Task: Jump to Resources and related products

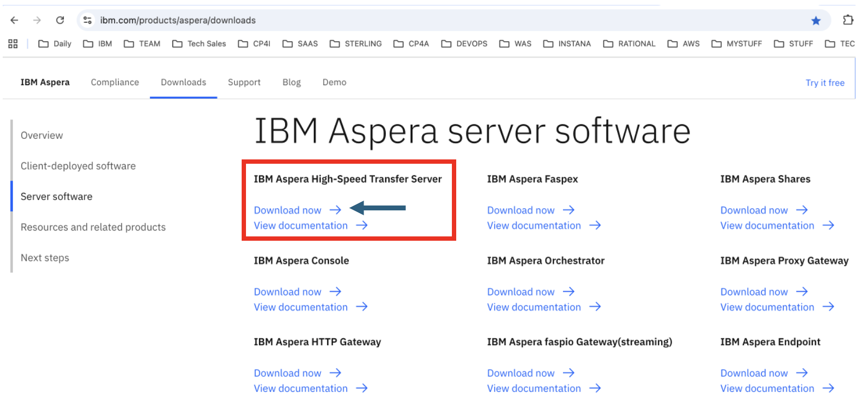Action: [x=93, y=227]
